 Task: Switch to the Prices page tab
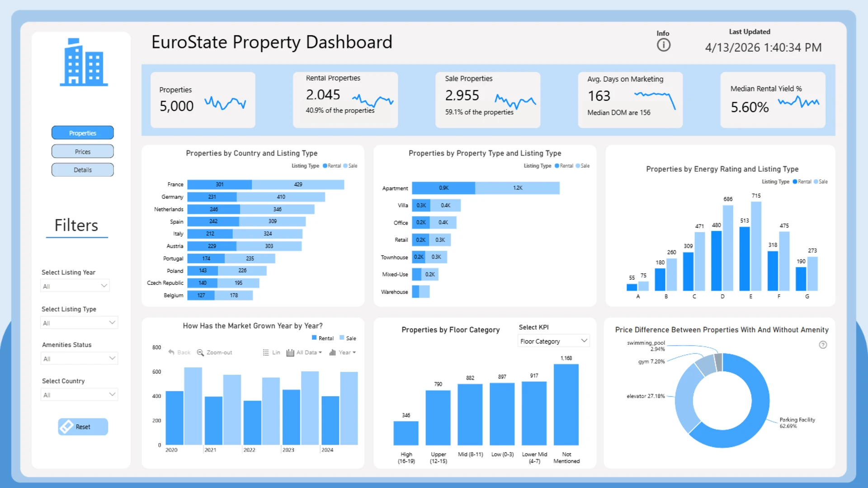click(83, 151)
